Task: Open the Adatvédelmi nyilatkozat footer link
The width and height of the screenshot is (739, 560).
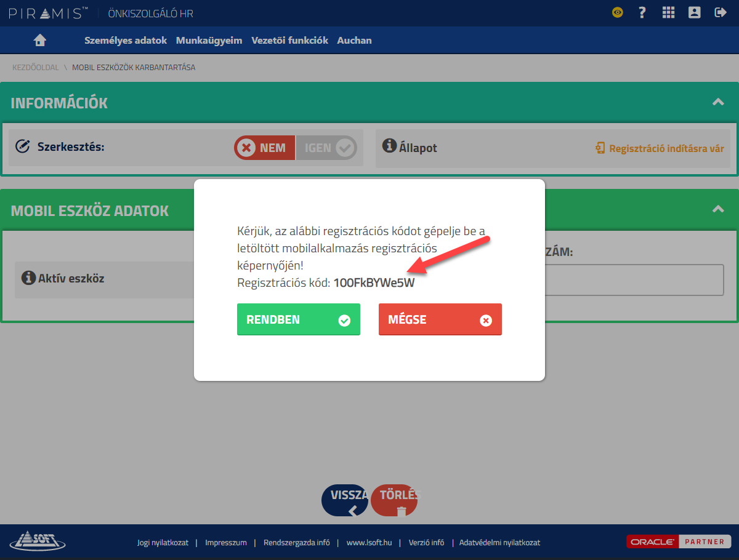Action: point(499,543)
